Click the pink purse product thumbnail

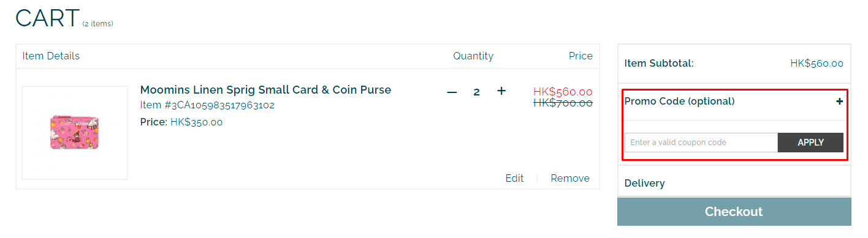[75, 133]
